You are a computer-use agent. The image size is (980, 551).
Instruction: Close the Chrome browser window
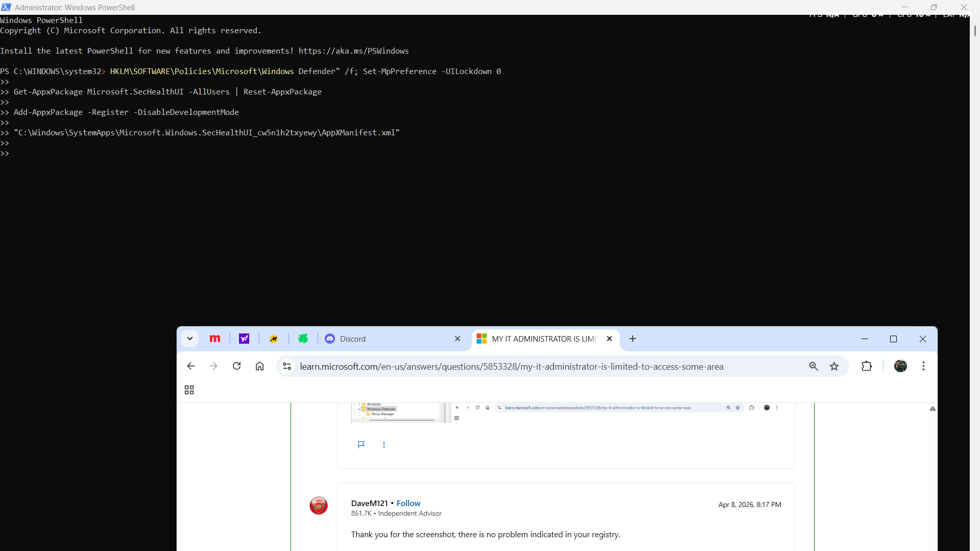pos(923,339)
